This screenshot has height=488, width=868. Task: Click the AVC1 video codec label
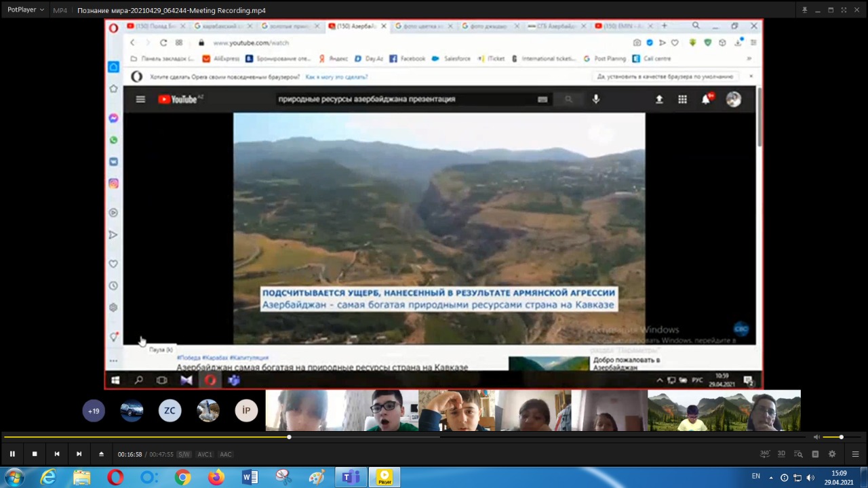[x=204, y=454]
